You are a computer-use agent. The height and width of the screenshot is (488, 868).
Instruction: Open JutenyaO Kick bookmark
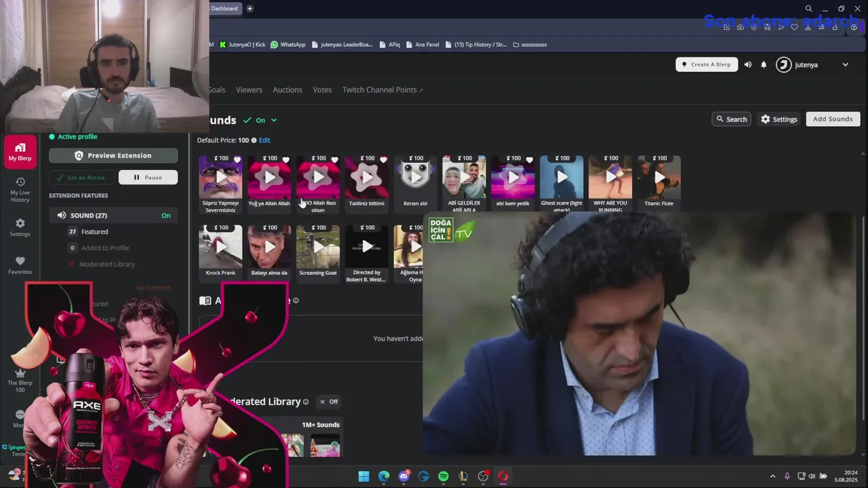[242, 45]
